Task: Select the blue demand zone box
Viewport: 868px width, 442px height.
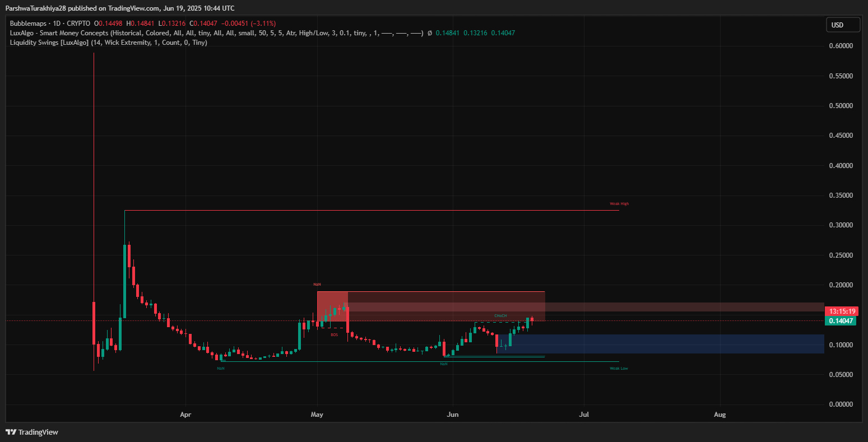Action: click(661, 344)
